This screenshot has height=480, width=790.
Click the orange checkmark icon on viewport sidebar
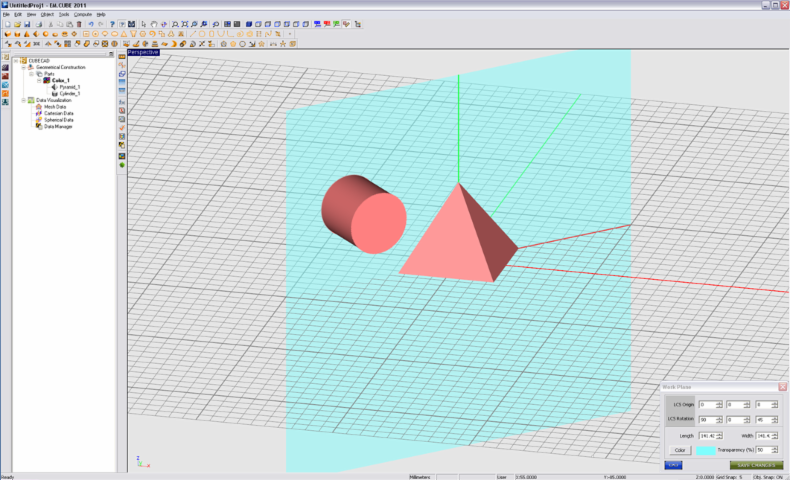(122, 128)
